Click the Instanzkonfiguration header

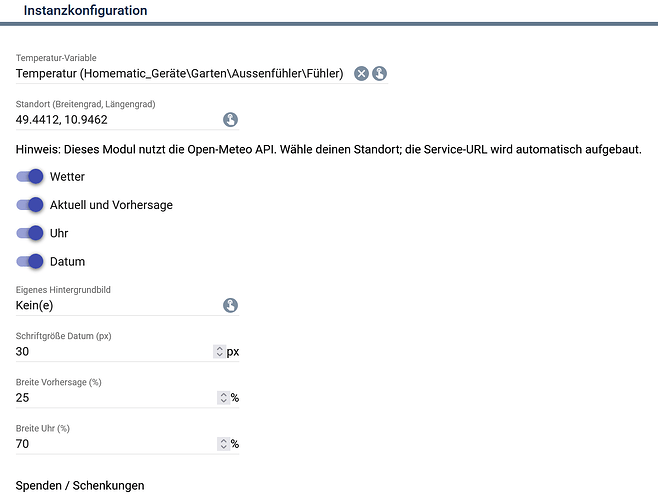tap(85, 10)
